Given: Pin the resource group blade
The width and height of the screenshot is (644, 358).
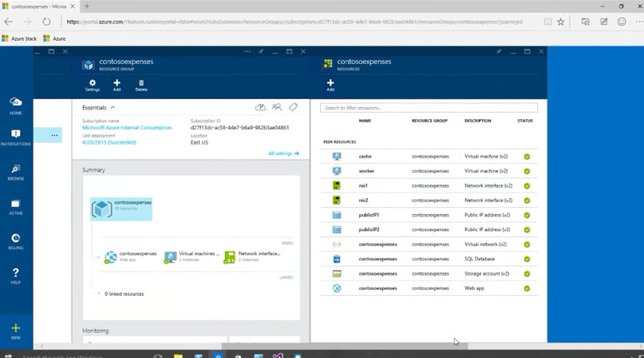Looking at the screenshot, I should click(261, 51).
